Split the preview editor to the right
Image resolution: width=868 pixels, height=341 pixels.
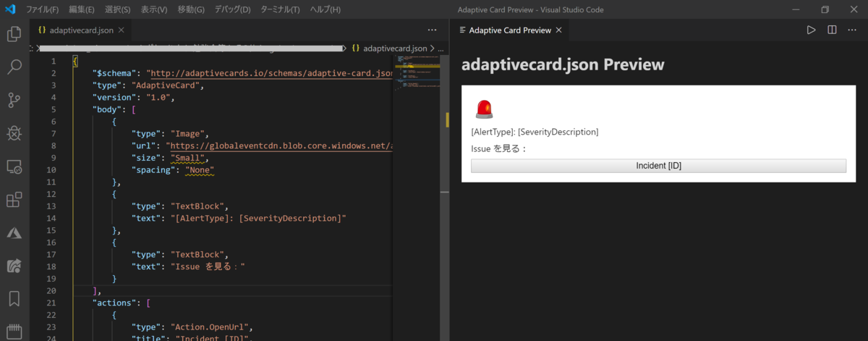point(832,30)
